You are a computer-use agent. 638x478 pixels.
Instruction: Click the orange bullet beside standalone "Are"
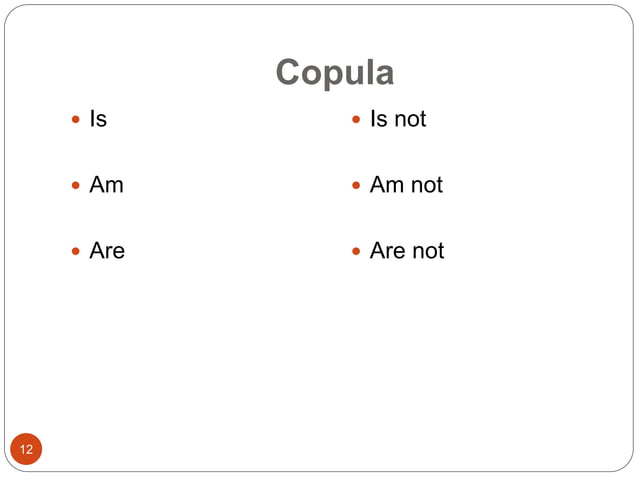75,251
